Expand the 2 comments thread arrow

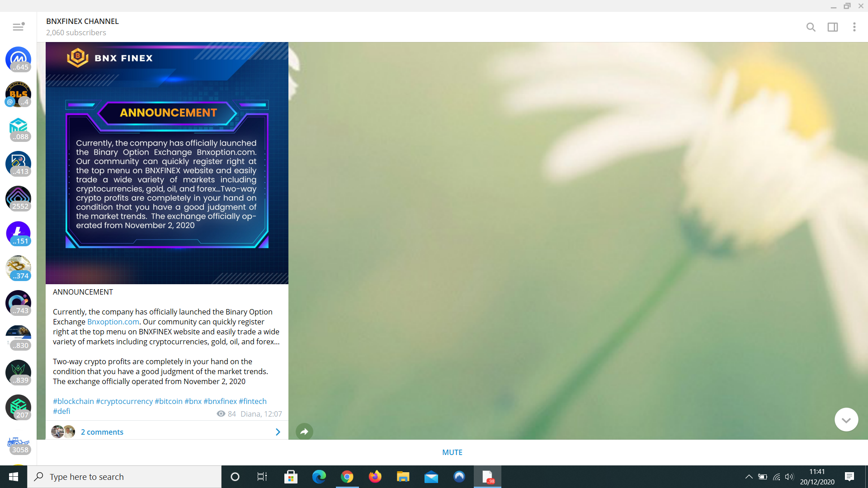click(x=278, y=432)
